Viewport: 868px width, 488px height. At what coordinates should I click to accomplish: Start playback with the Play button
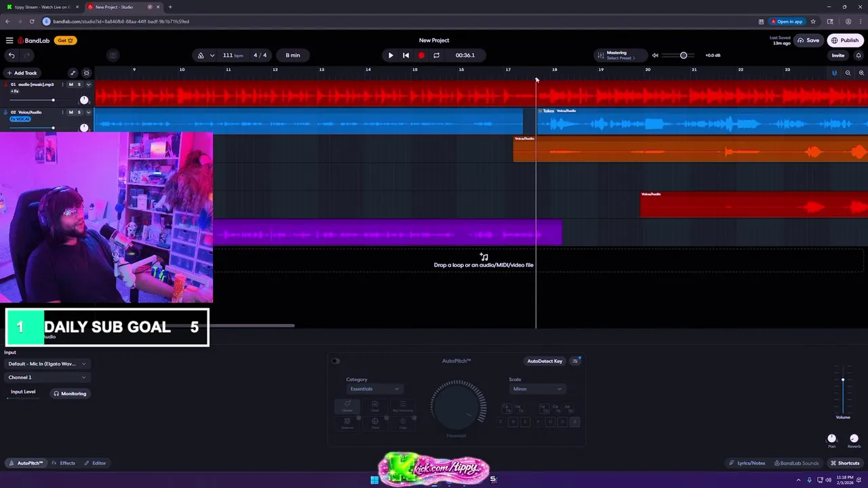pos(391,55)
